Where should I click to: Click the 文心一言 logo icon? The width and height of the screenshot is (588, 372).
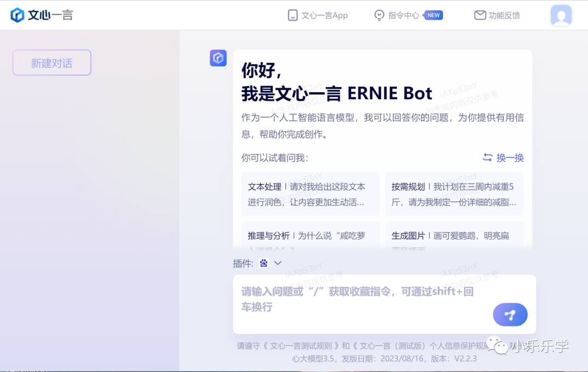(18, 15)
